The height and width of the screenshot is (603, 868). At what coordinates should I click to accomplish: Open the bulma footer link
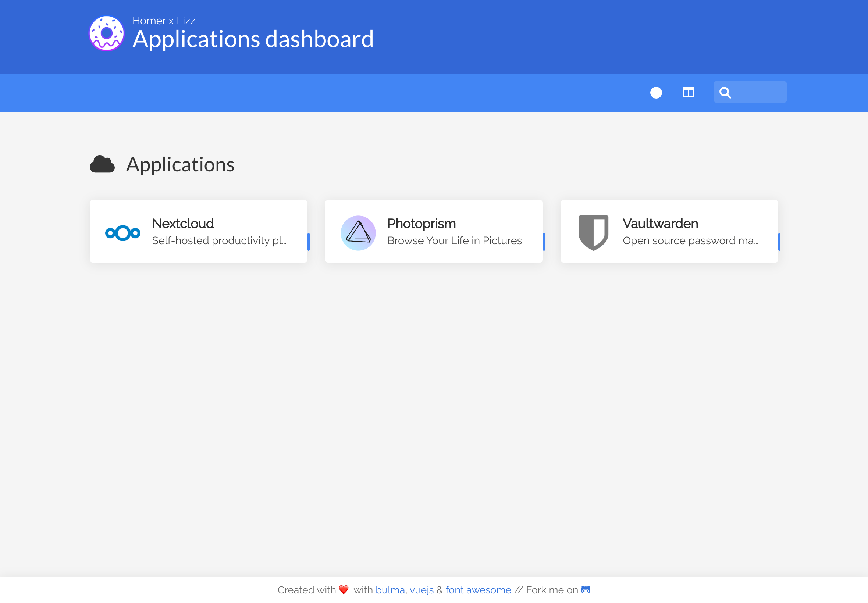pos(389,590)
